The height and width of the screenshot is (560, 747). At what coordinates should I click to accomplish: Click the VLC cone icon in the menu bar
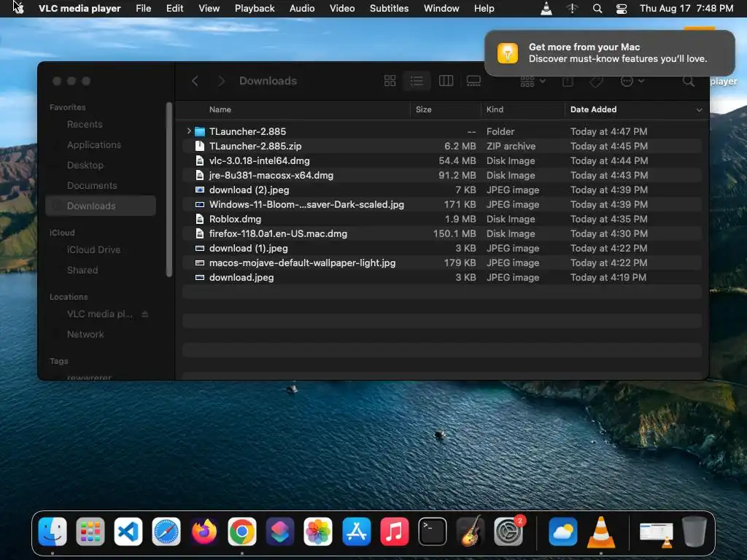point(546,9)
